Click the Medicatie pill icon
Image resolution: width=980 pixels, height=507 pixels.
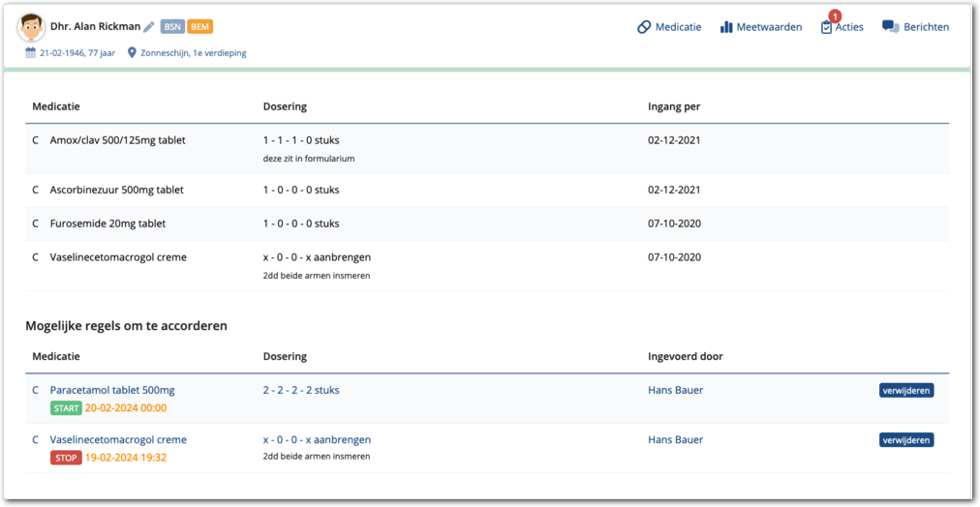pyautogui.click(x=644, y=27)
